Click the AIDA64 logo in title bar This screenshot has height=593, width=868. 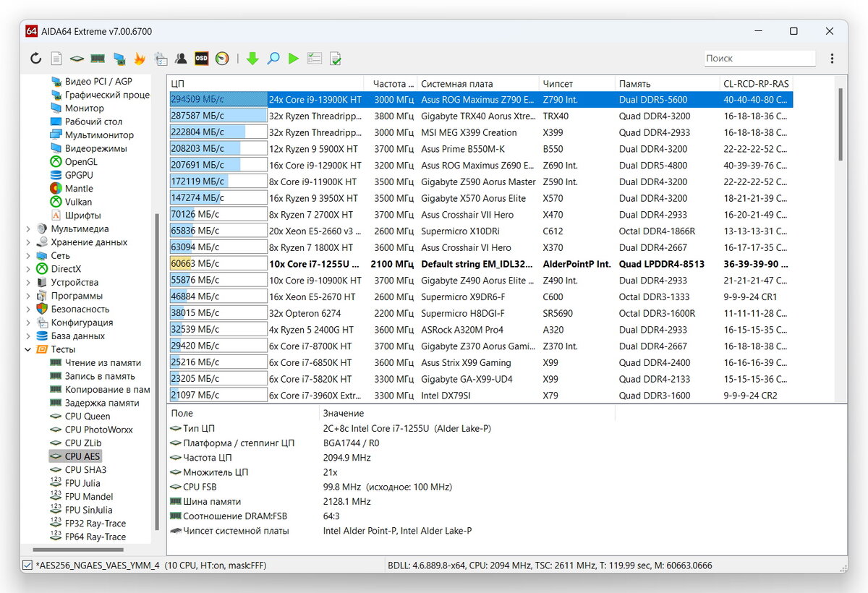(x=31, y=31)
